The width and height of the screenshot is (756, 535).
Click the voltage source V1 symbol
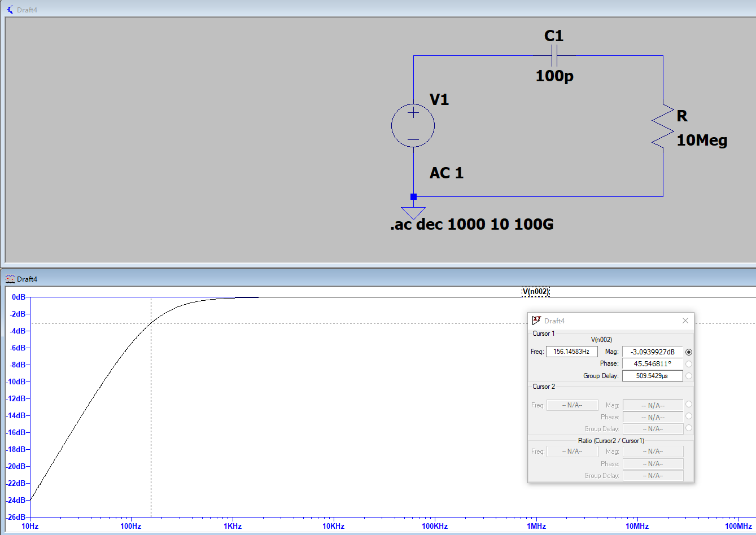413,126
